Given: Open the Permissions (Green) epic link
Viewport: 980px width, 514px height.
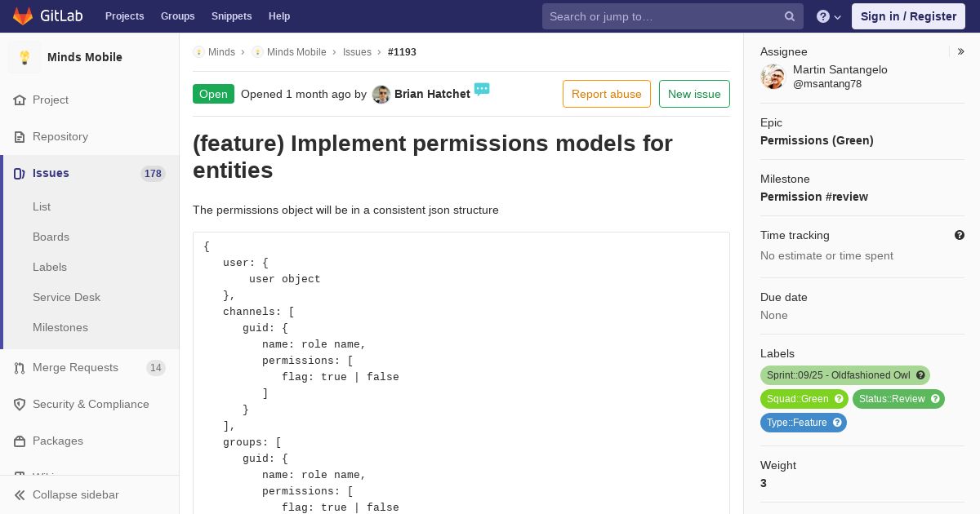Looking at the screenshot, I should point(817,140).
